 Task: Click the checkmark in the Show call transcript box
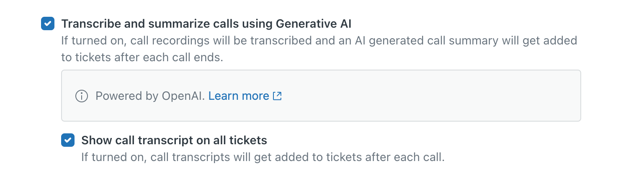(x=68, y=140)
